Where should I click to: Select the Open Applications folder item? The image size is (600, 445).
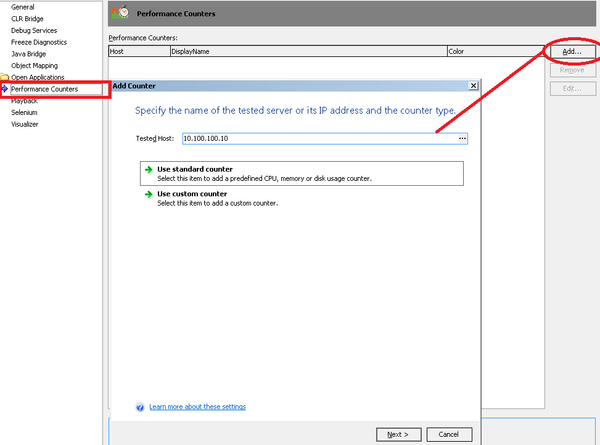38,77
